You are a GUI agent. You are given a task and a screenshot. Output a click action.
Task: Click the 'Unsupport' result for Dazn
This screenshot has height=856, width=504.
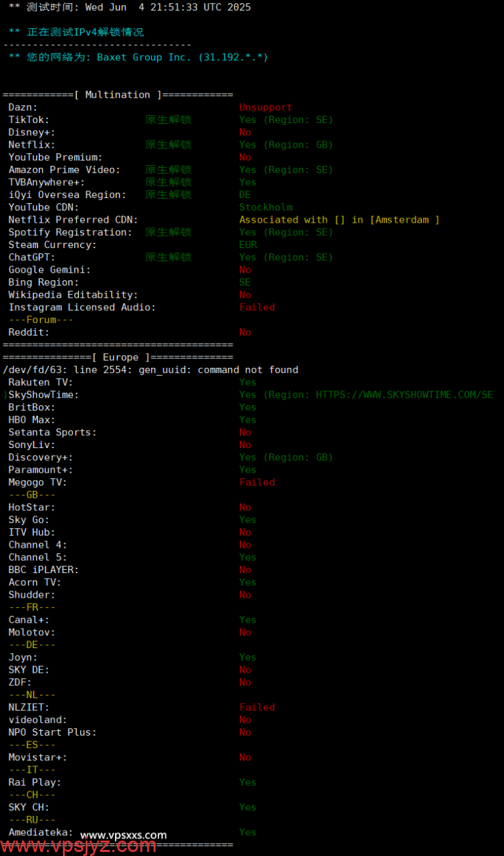pos(266,107)
